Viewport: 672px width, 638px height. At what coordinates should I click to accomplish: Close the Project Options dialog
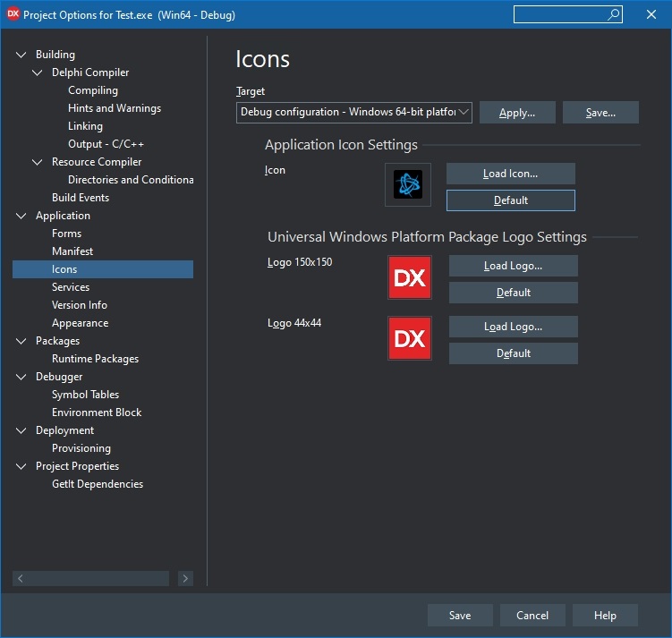[x=651, y=14]
